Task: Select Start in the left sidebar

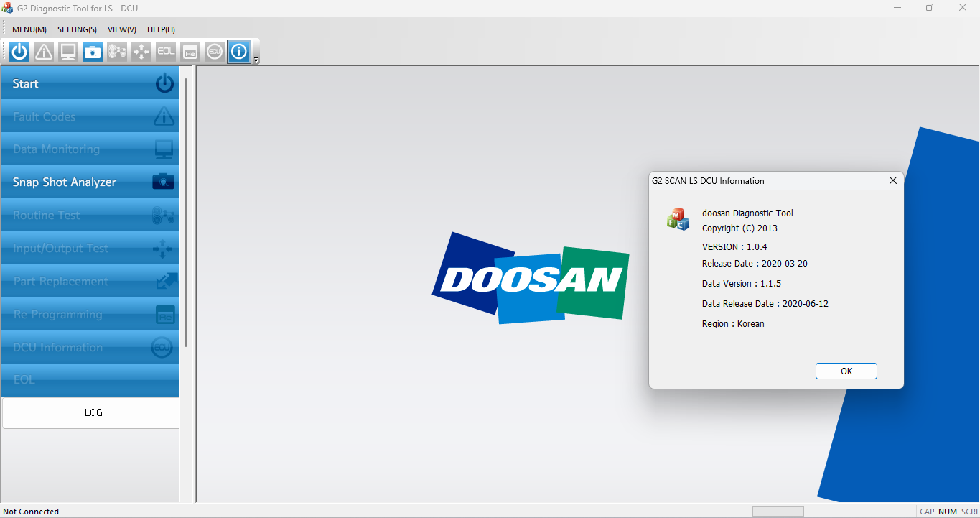Action: [90, 83]
